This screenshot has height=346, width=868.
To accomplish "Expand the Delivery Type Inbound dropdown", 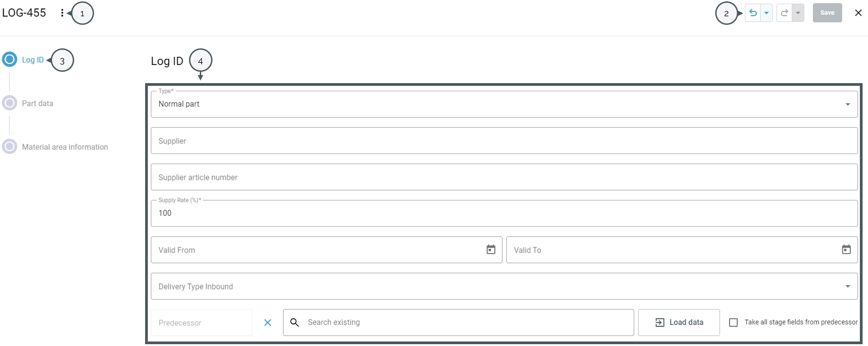I will pyautogui.click(x=504, y=286).
